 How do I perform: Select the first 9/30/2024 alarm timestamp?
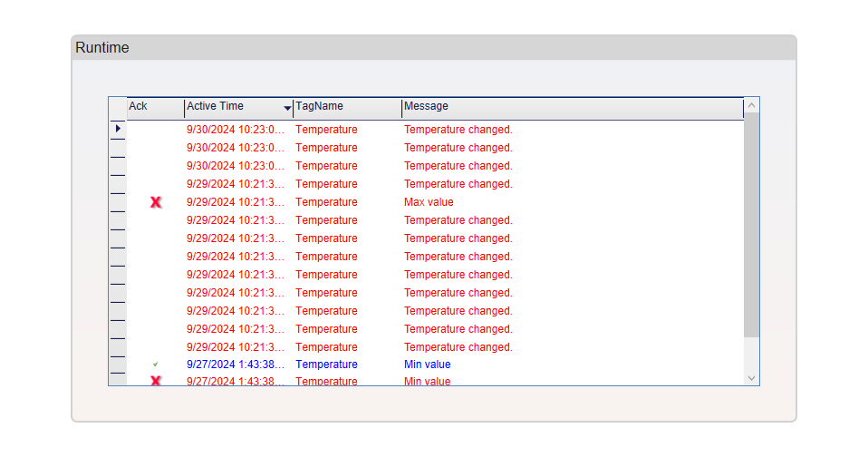tap(235, 130)
